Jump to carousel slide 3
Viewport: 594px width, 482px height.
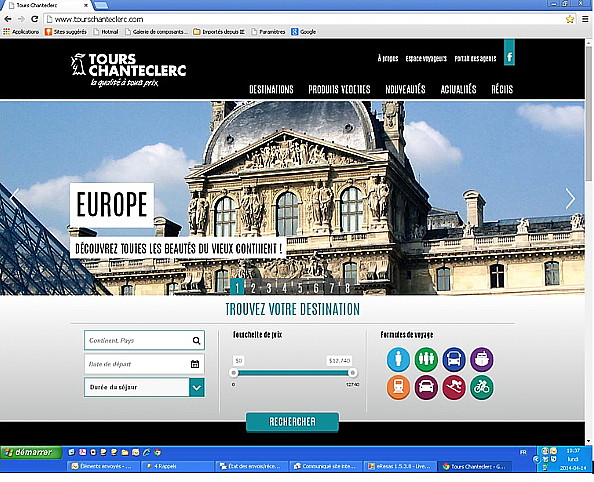click(x=268, y=288)
